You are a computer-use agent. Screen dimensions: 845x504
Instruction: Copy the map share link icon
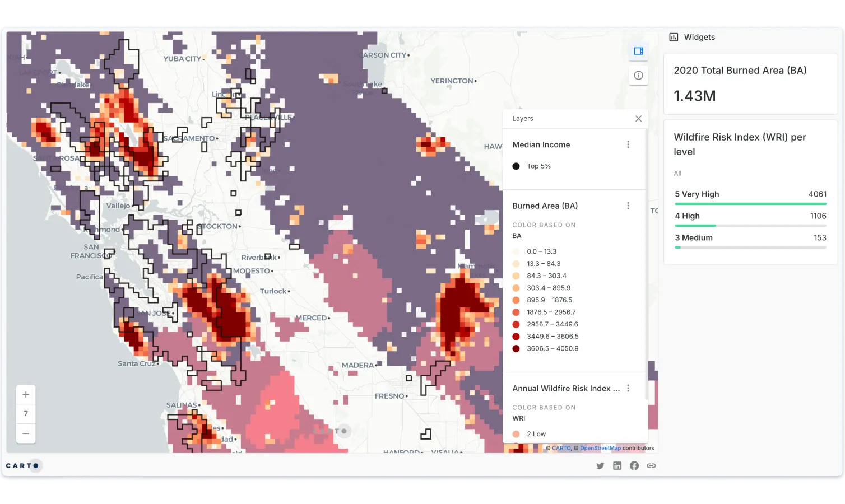(x=651, y=465)
